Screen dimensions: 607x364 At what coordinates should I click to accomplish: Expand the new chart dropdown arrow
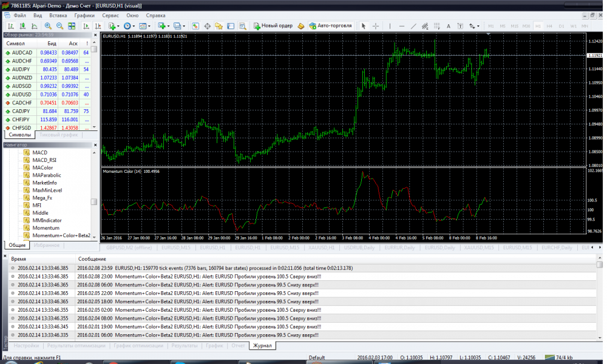coord(168,26)
